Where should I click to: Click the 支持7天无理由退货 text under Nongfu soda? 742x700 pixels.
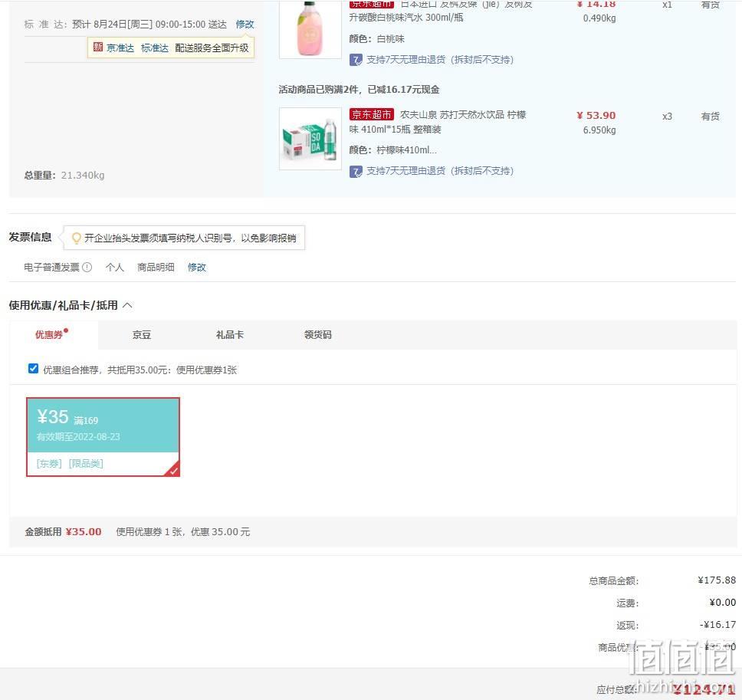[440, 171]
